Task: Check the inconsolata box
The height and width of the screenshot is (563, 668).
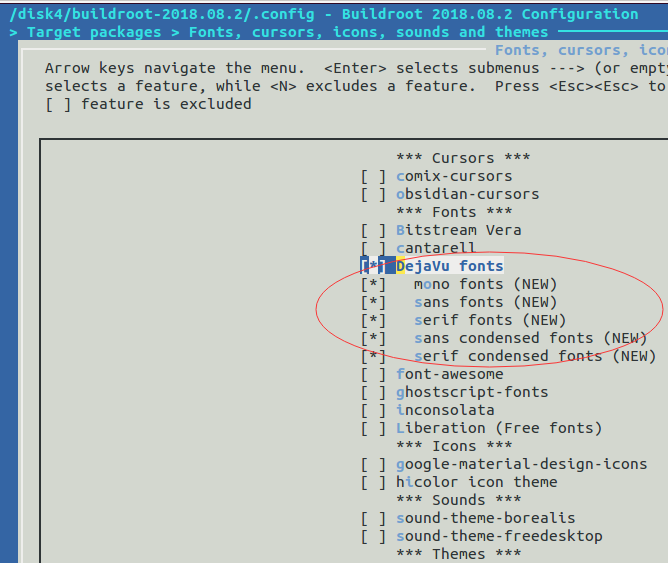Action: tap(373, 410)
